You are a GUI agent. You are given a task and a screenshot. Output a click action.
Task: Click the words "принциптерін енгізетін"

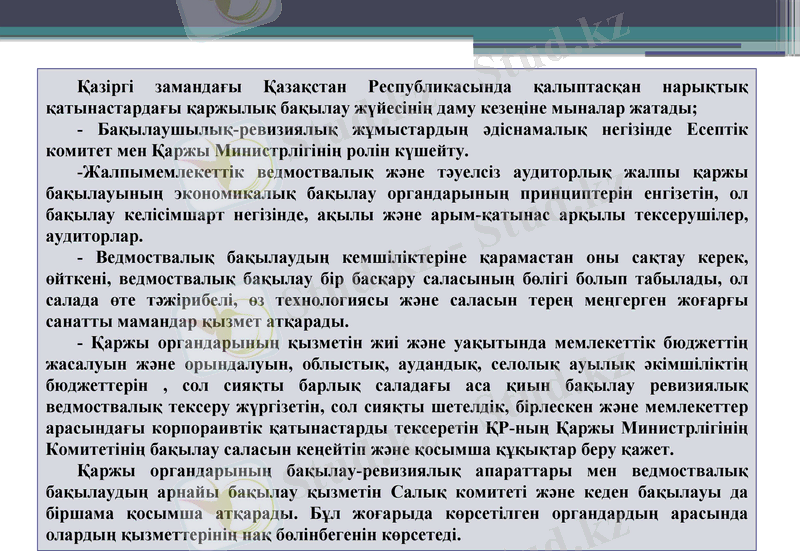point(619,194)
